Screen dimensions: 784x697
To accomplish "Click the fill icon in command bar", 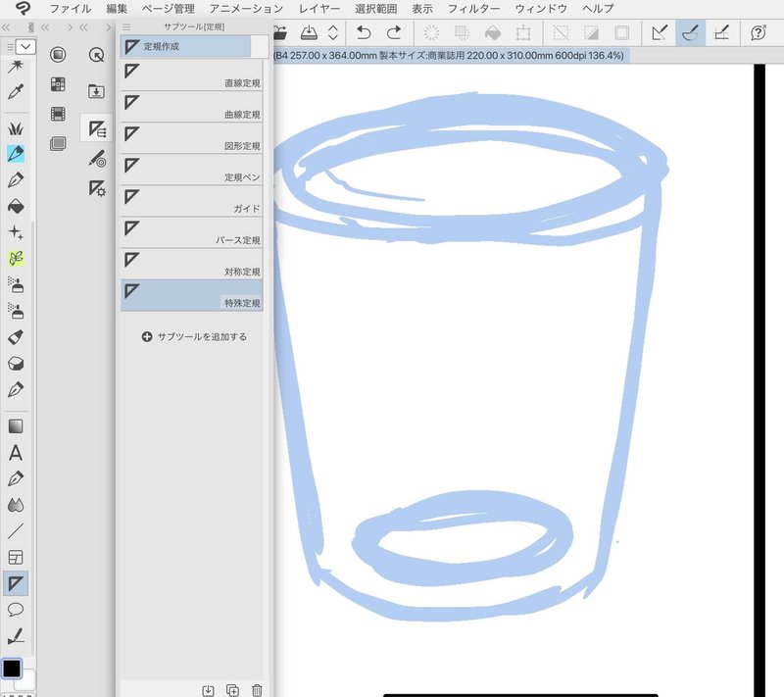I will tap(493, 33).
